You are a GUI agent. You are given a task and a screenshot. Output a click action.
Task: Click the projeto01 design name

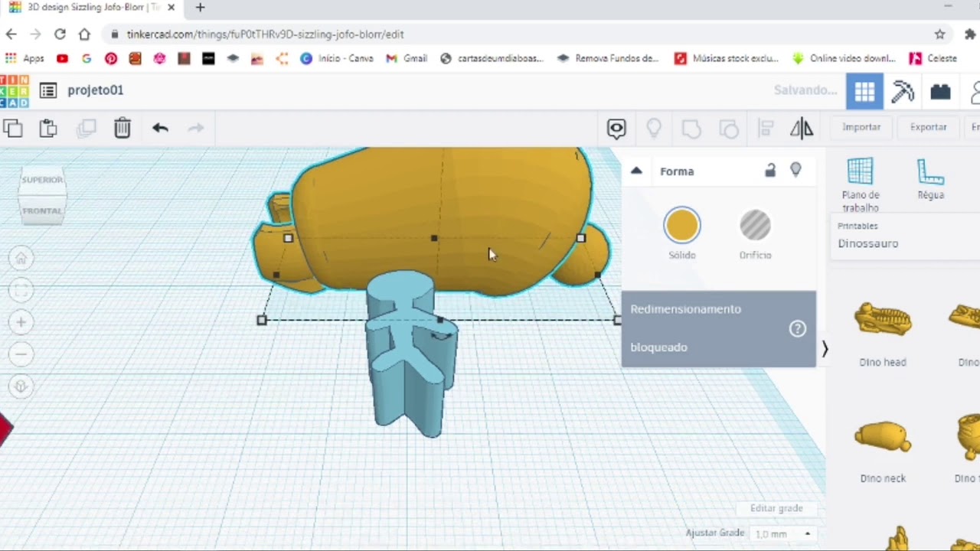coord(95,90)
